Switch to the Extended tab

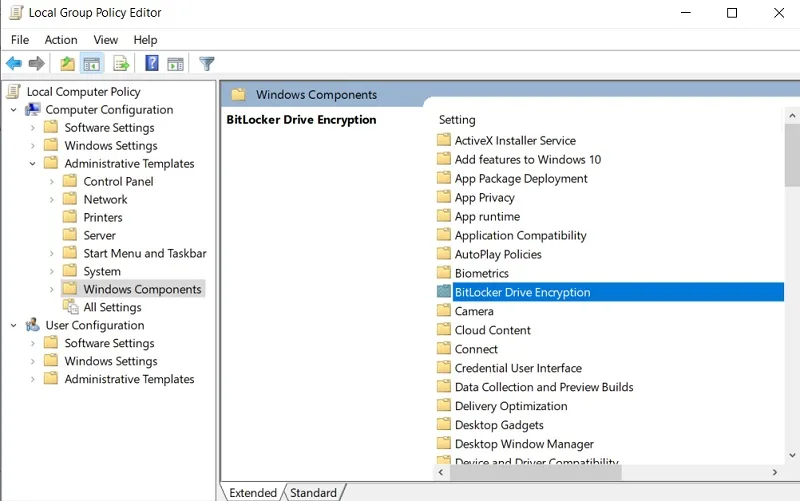(x=253, y=492)
